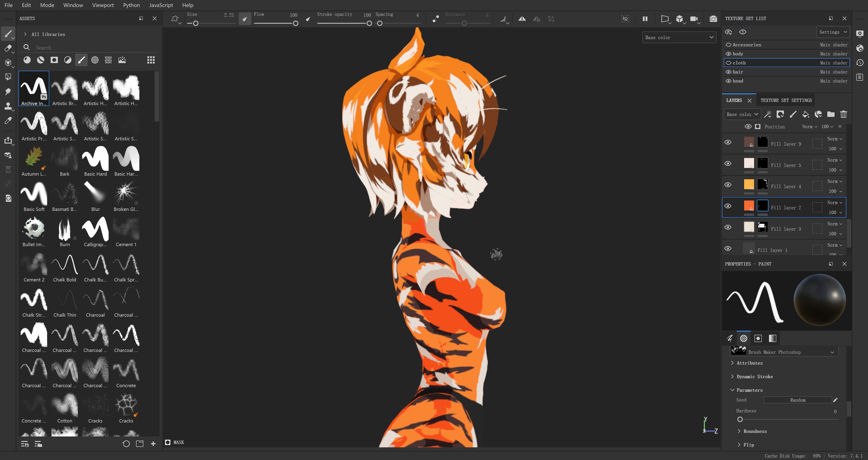This screenshot has height=460, width=868.
Task: Open the Viewport menu
Action: 103,5
